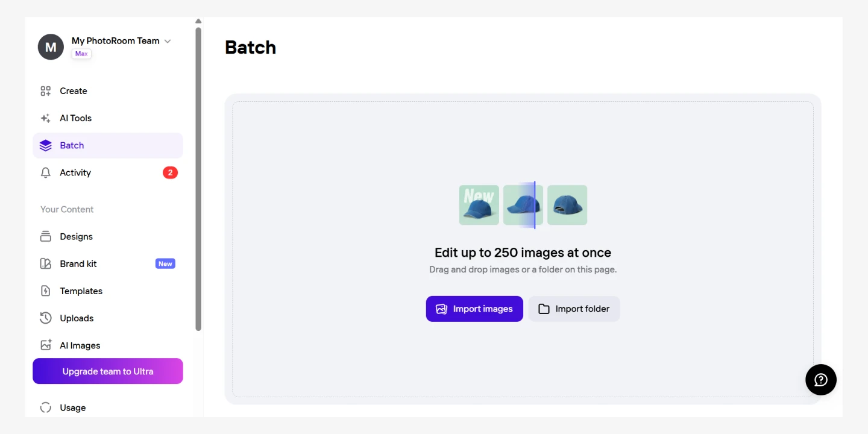
Task: Open the Templates menu item
Action: click(81, 291)
